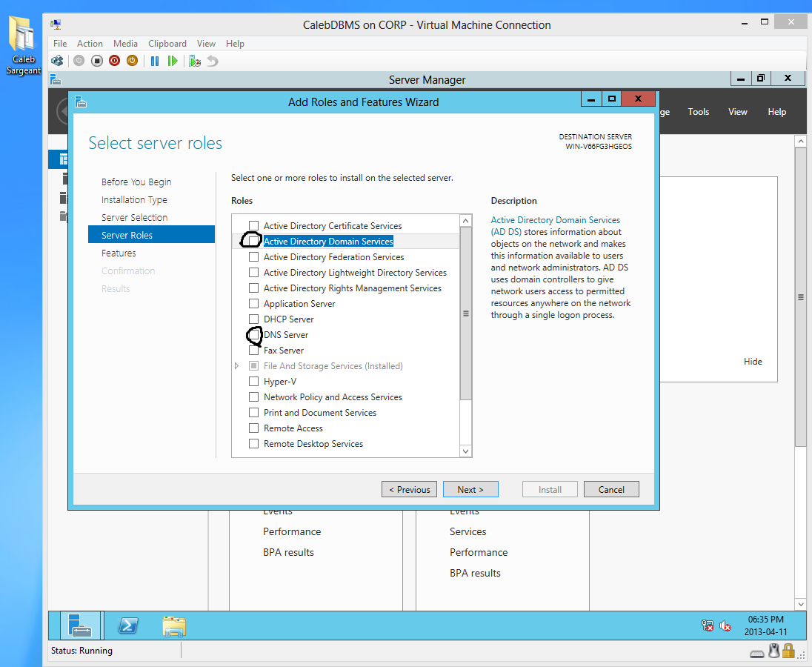Click Hide in Server Manager

[x=753, y=362]
